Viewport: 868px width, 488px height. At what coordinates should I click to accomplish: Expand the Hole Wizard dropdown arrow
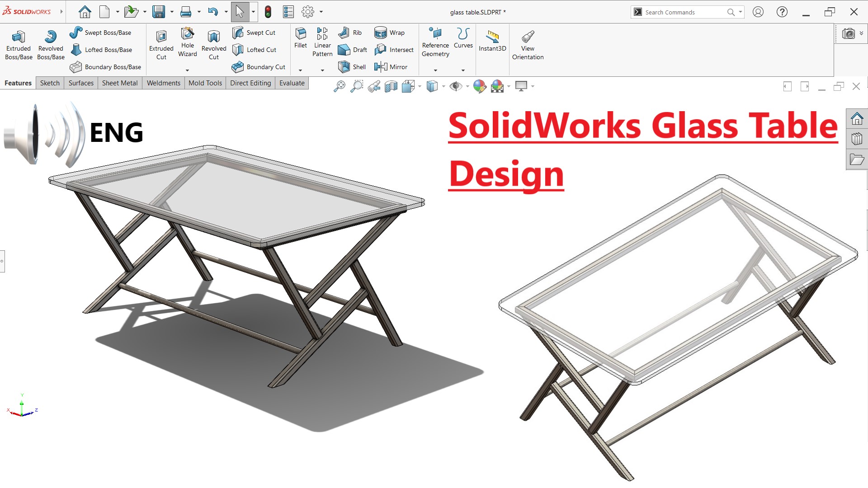187,70
